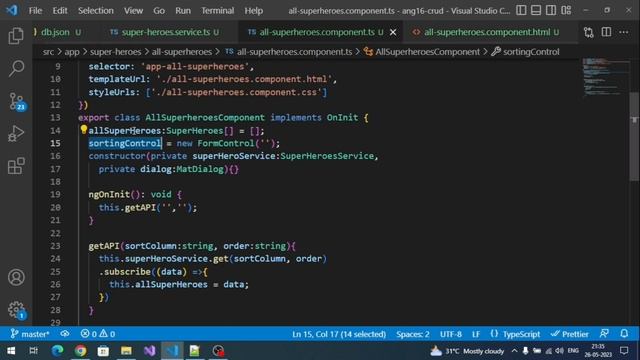The height and width of the screenshot is (360, 640).
Task: Toggle the bottom panel layout icon
Action: pos(536,10)
